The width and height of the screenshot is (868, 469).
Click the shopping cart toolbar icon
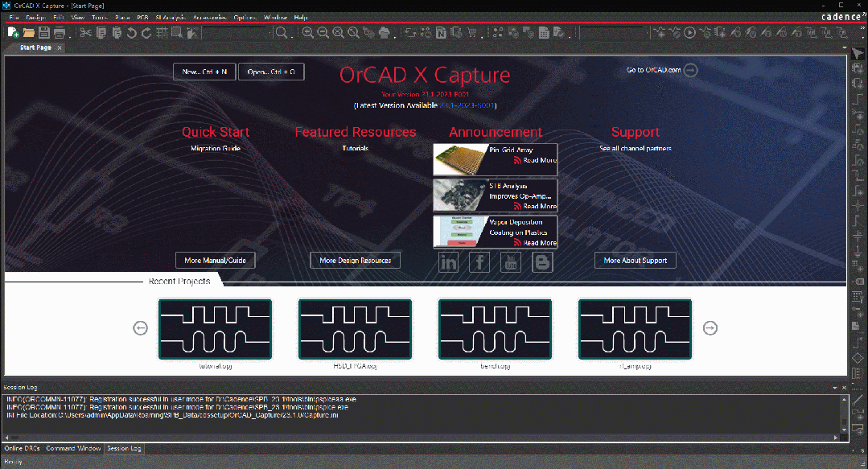(472, 33)
